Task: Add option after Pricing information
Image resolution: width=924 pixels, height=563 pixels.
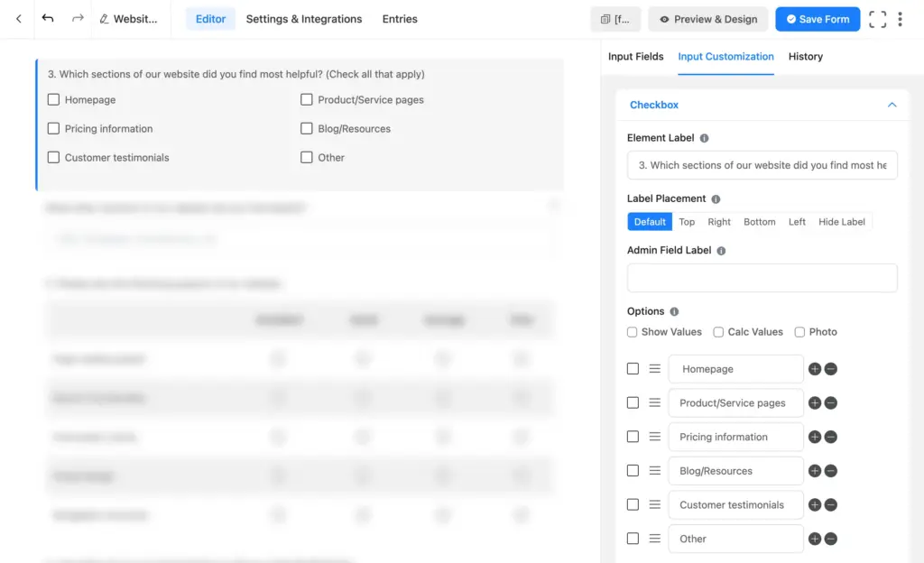Action: (x=815, y=437)
